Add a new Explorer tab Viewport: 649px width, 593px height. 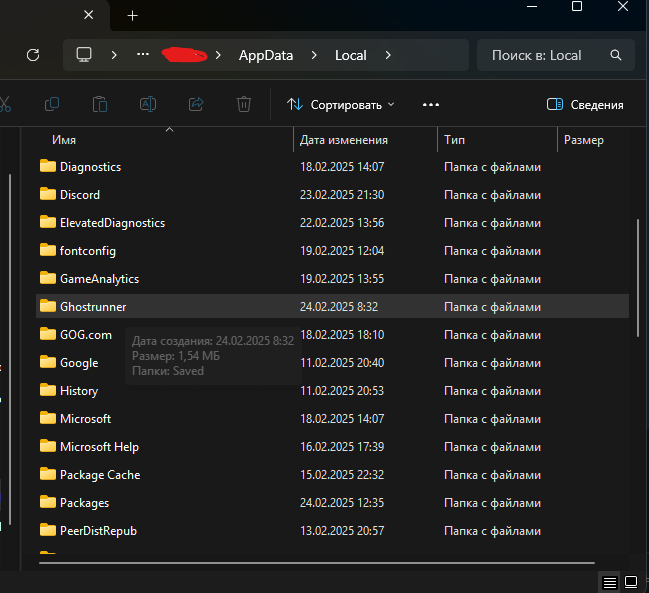tap(132, 16)
